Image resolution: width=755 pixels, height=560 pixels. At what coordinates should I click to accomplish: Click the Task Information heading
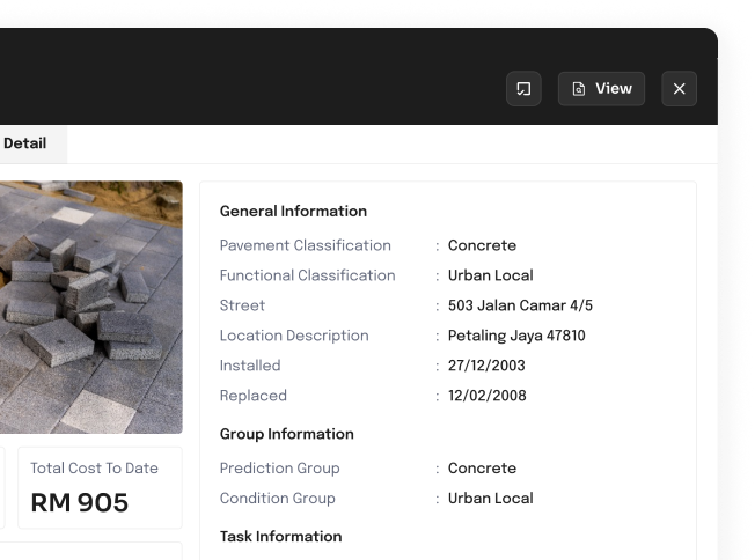coord(281,536)
